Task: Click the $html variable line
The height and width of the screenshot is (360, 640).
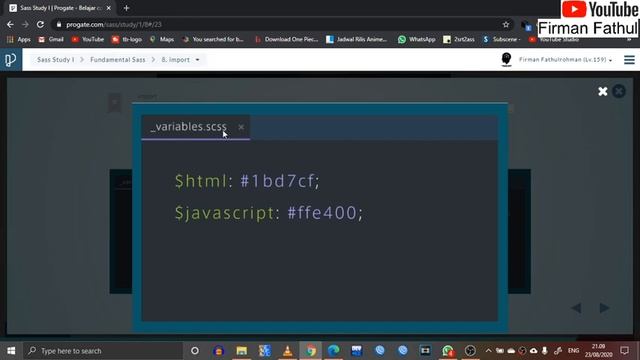Action: [x=247, y=181]
